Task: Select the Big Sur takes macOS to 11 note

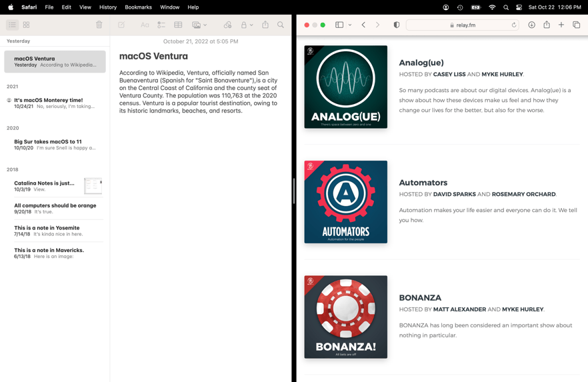Action: tap(55, 145)
